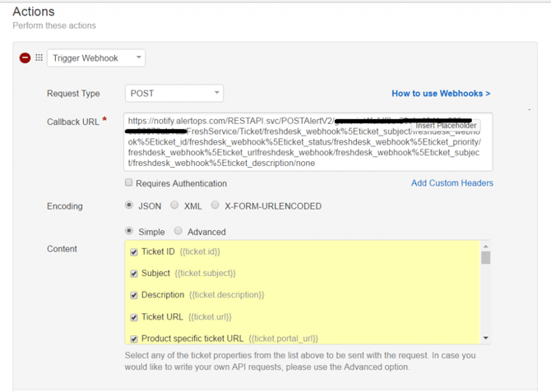The width and height of the screenshot is (551, 392).
Task: Expand the Request Type POST dropdown
Action: coord(174,94)
